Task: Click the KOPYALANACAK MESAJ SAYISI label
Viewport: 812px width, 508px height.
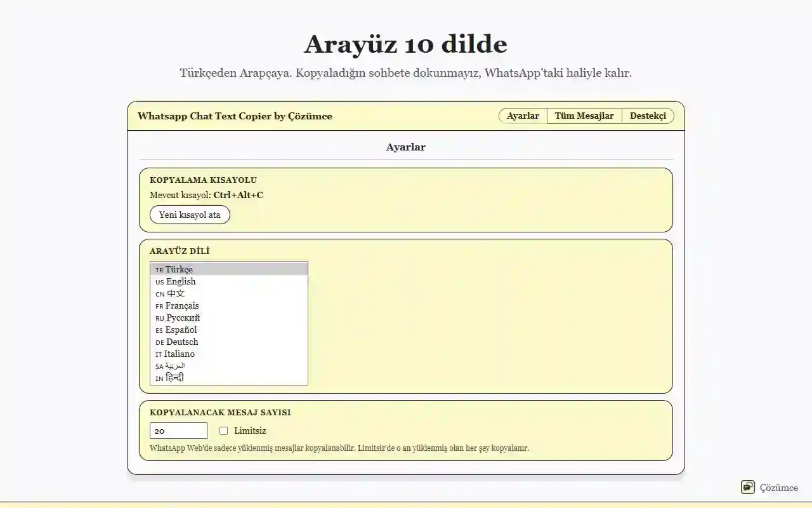Action: 220,413
